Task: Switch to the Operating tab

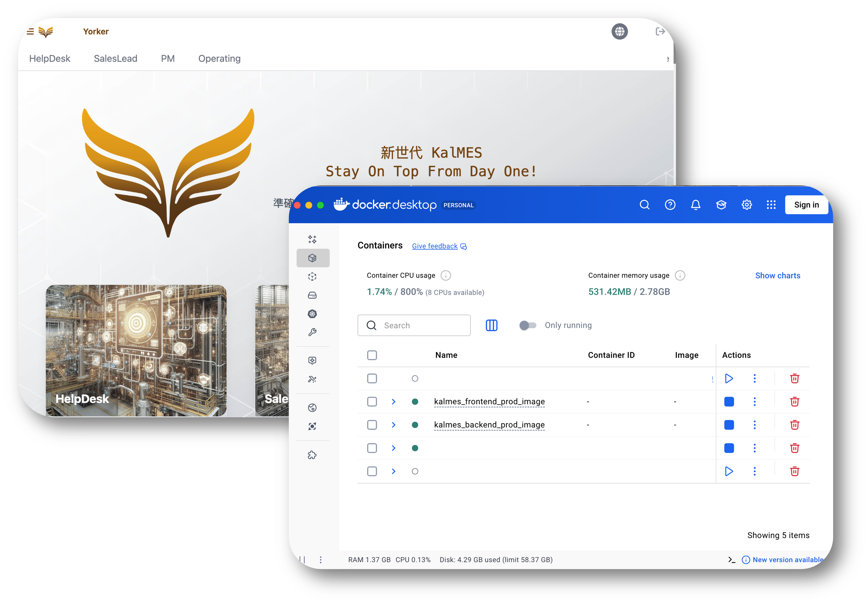Action: point(219,59)
